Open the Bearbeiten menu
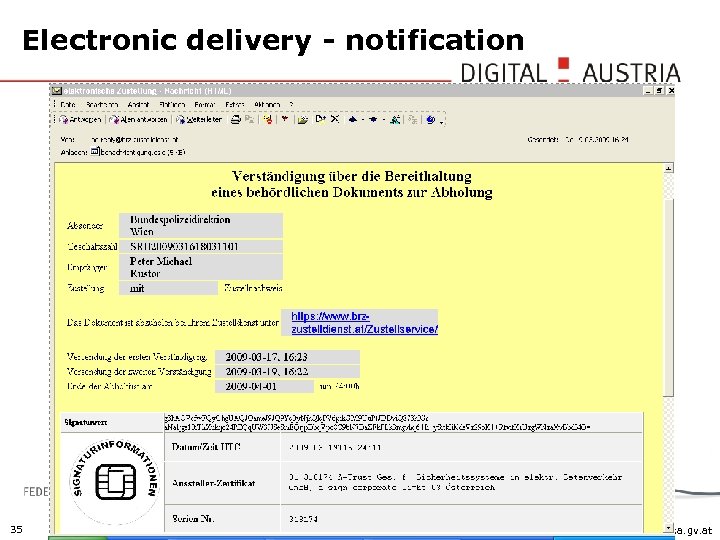Viewport: 720px width, 540px height. click(102, 105)
